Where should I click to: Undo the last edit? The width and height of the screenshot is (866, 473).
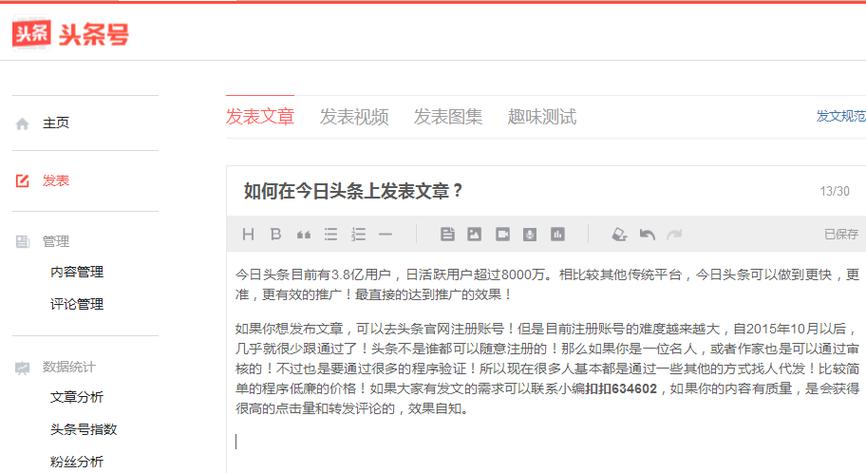[647, 235]
